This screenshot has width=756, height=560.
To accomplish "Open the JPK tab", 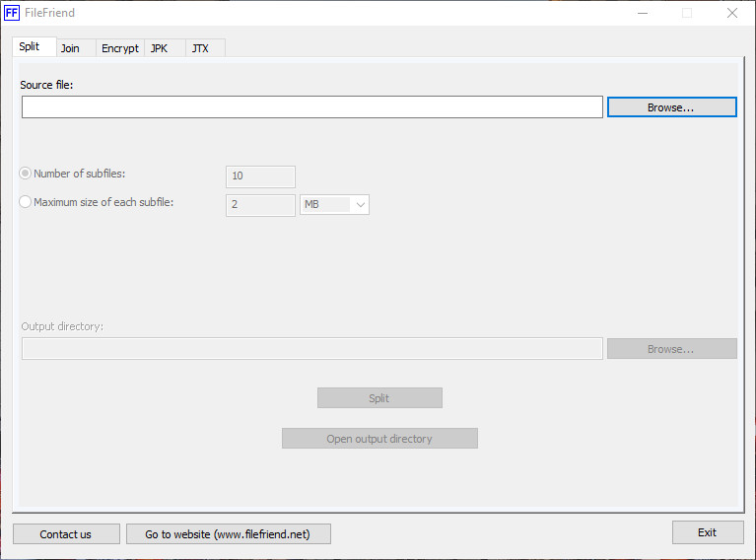I will click(x=165, y=48).
